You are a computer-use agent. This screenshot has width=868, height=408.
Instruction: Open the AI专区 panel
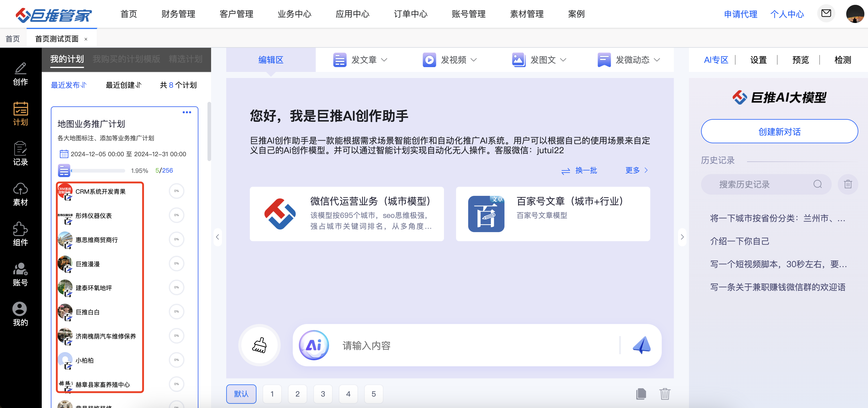pyautogui.click(x=716, y=60)
